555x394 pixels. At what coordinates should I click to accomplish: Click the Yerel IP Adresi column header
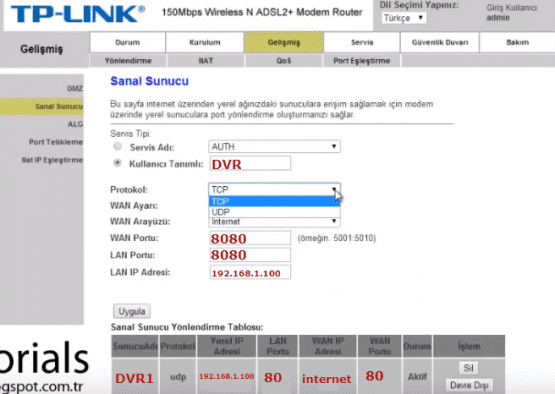pyautogui.click(x=227, y=346)
